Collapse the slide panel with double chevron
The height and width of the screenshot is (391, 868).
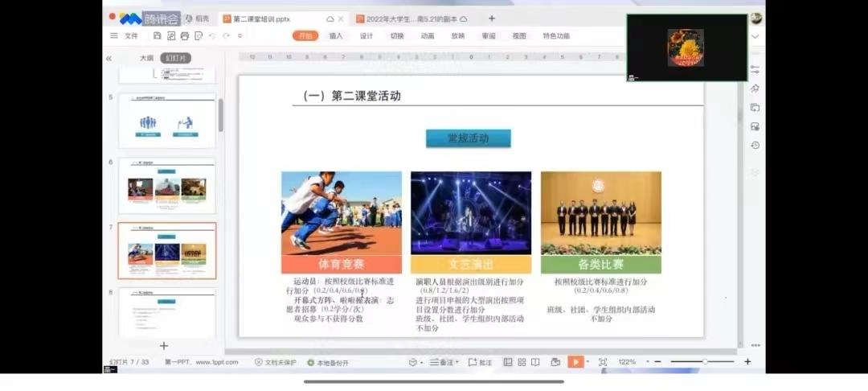[x=109, y=58]
